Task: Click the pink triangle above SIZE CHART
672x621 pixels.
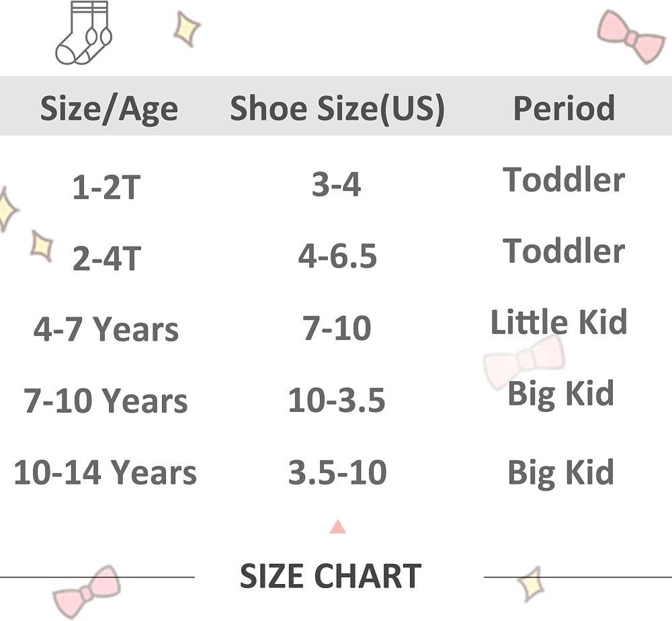Action: tap(338, 527)
